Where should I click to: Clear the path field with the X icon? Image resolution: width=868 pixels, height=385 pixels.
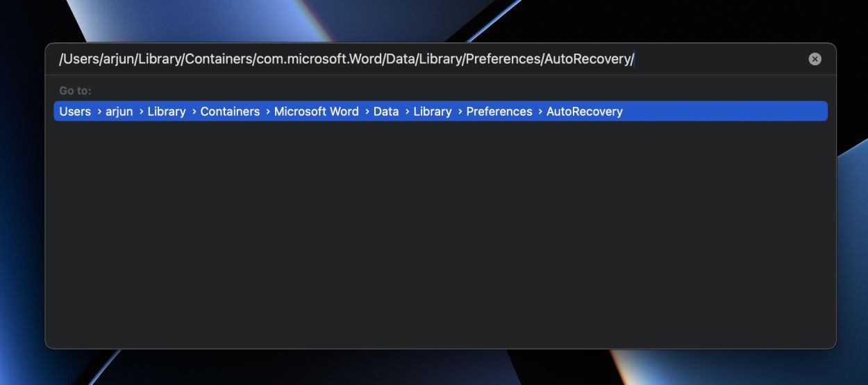point(815,59)
